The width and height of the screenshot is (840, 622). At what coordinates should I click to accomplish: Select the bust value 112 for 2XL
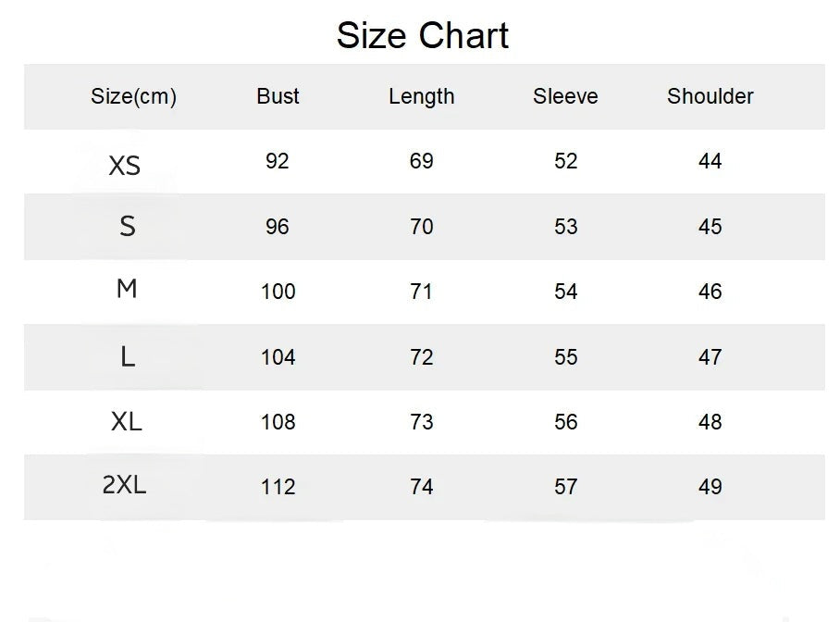coord(278,487)
